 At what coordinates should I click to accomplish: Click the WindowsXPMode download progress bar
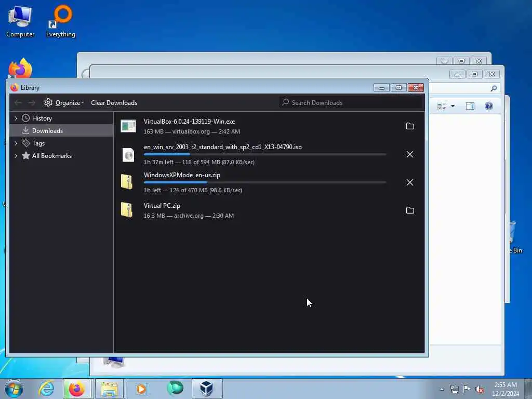pyautogui.click(x=264, y=182)
